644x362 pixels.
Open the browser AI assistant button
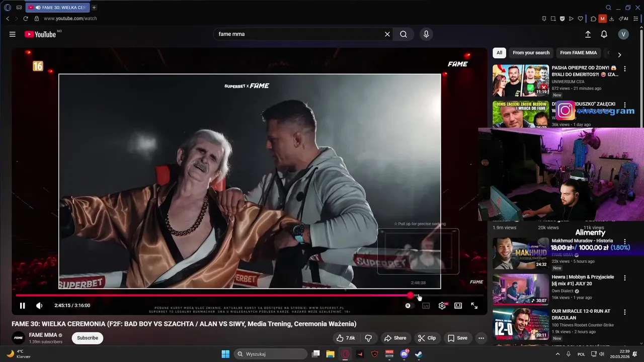pos(623,19)
